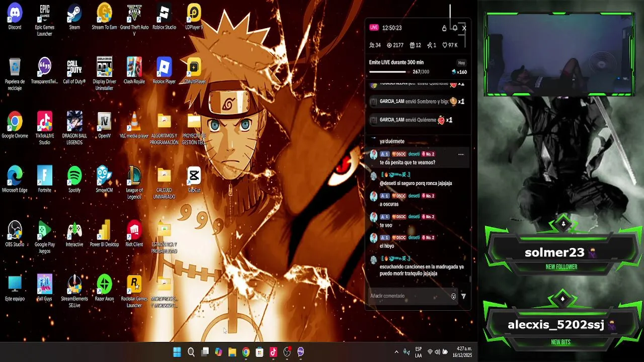Open the OpenIV desktop shortcut
Image resolution: width=644 pixels, height=362 pixels.
pyautogui.click(x=104, y=126)
